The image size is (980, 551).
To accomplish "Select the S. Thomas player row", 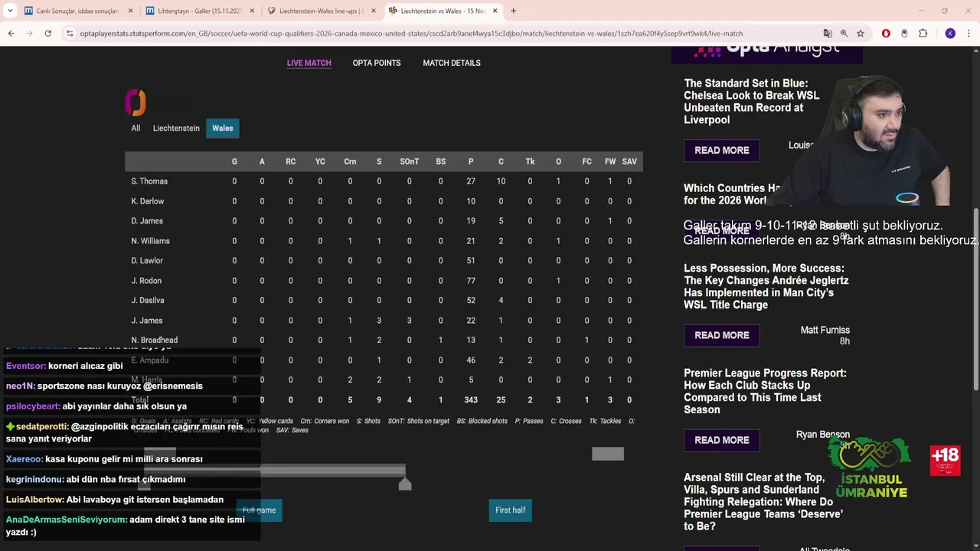I will click(384, 181).
